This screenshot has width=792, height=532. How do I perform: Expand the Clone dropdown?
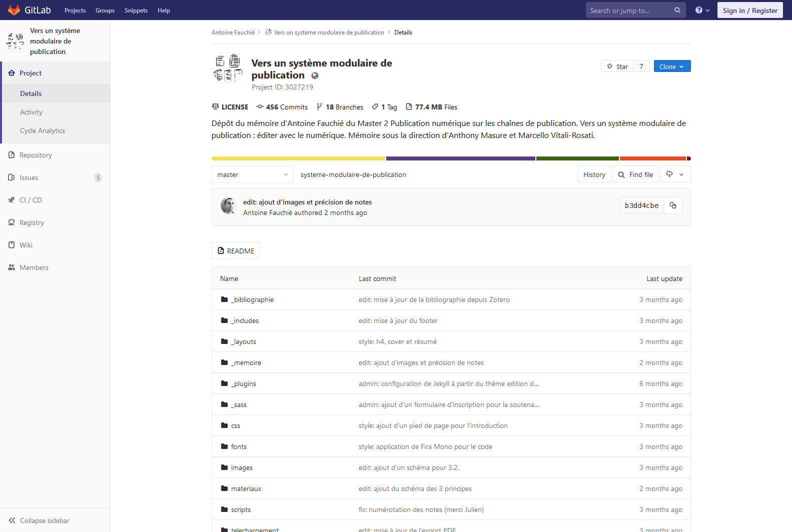671,66
